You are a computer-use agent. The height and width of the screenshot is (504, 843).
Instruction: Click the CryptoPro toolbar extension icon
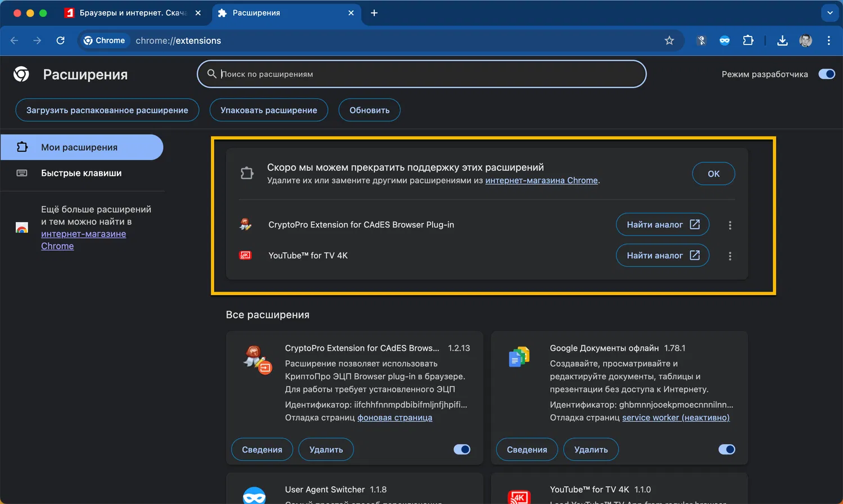point(701,40)
